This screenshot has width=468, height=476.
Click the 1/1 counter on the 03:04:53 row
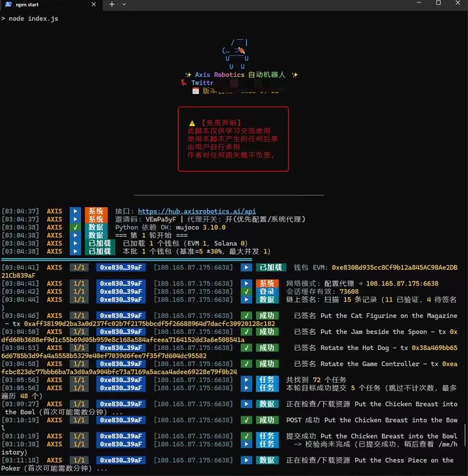pyautogui.click(x=79, y=348)
